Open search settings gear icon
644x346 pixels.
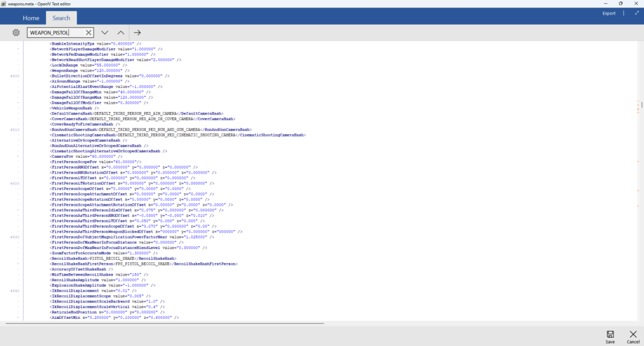[16, 33]
